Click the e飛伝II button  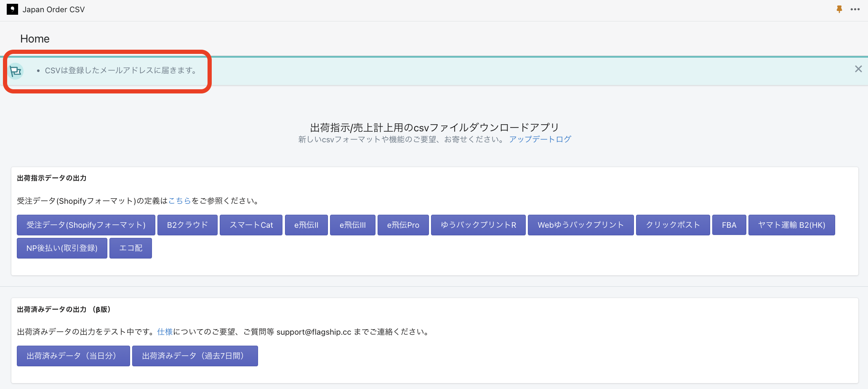[306, 225]
